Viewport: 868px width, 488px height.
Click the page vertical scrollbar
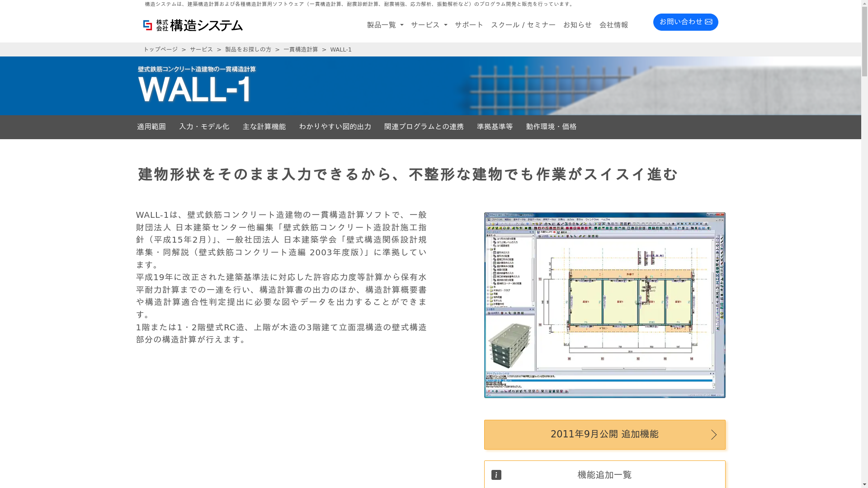tap(864, 244)
